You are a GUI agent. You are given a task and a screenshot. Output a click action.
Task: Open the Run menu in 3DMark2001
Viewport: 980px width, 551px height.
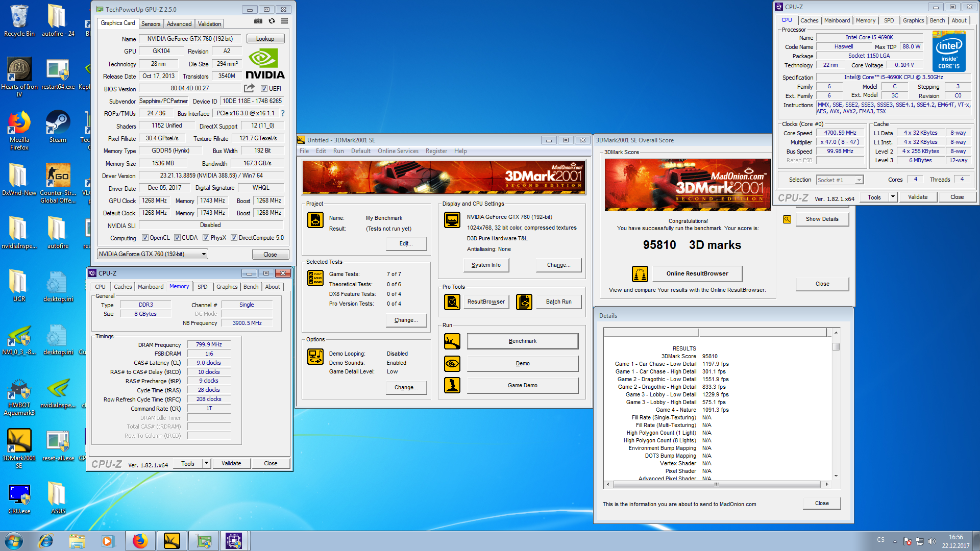coord(338,151)
